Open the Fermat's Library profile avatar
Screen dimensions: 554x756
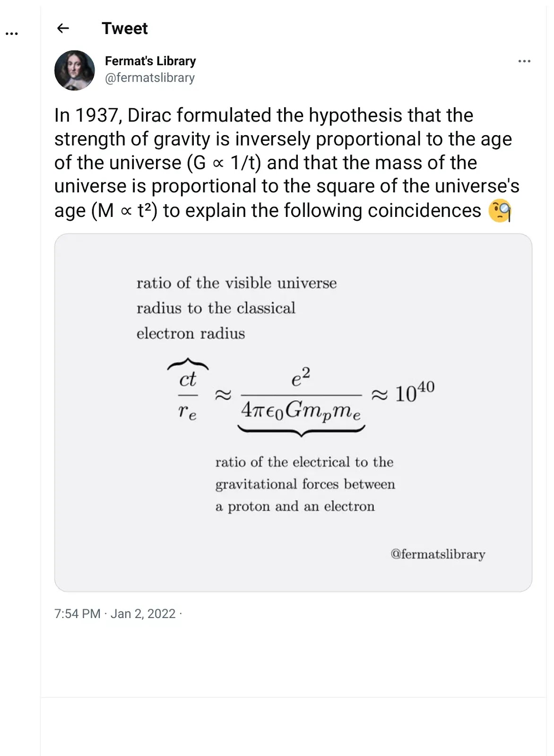pos(75,70)
